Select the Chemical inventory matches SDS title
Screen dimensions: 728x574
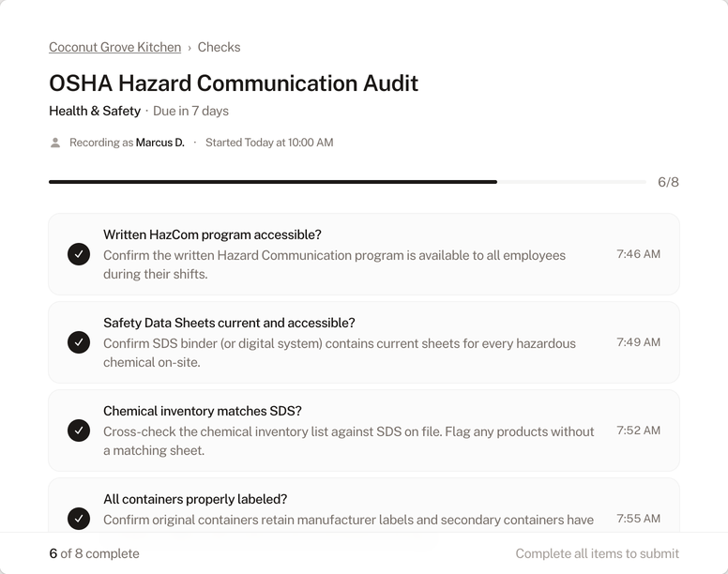pyautogui.click(x=202, y=411)
